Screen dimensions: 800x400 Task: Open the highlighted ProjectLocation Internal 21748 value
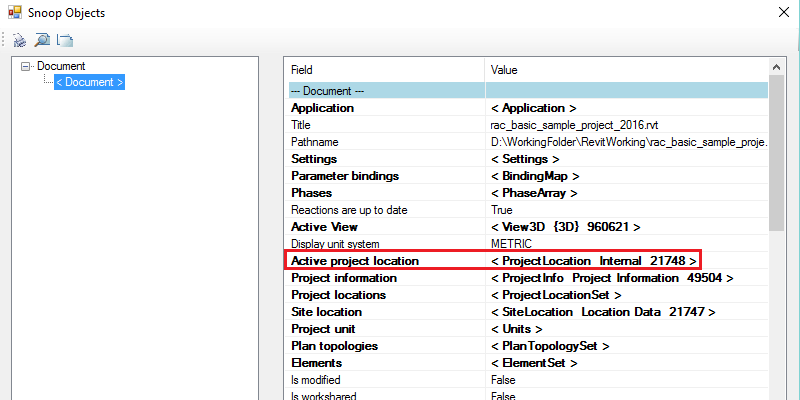coord(593,261)
